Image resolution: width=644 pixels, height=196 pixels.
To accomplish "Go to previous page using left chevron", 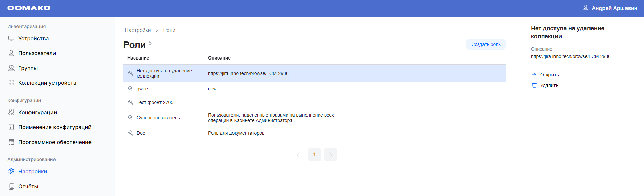I will pos(298,155).
